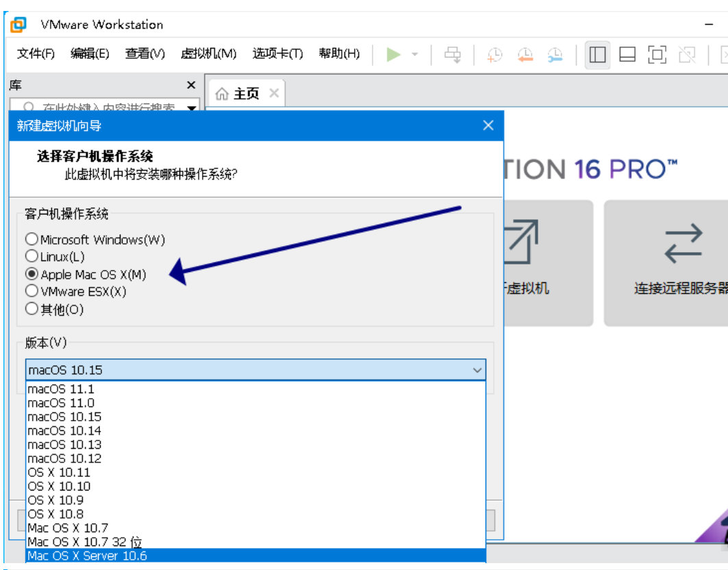This screenshot has height=570, width=728.
Task: Click the library search field
Action: tap(105, 105)
